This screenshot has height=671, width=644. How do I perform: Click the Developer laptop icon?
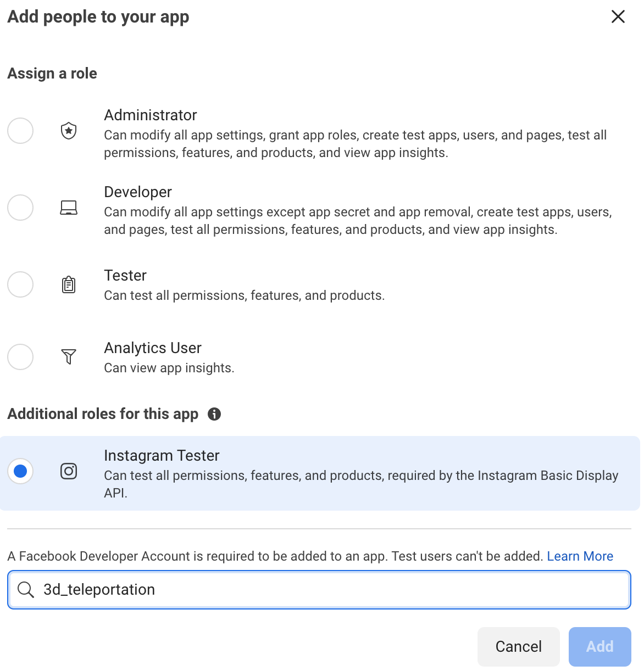69,208
